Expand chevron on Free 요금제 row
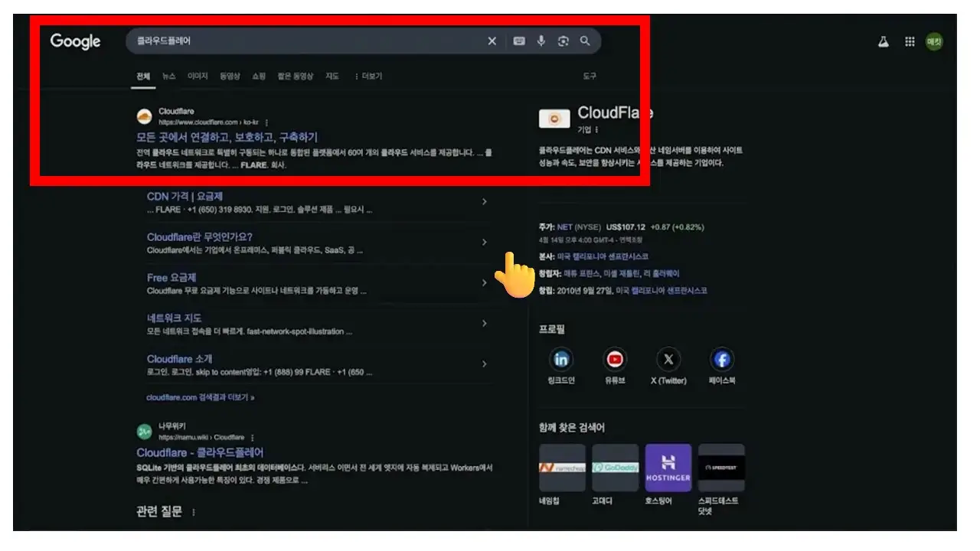 pyautogui.click(x=484, y=283)
